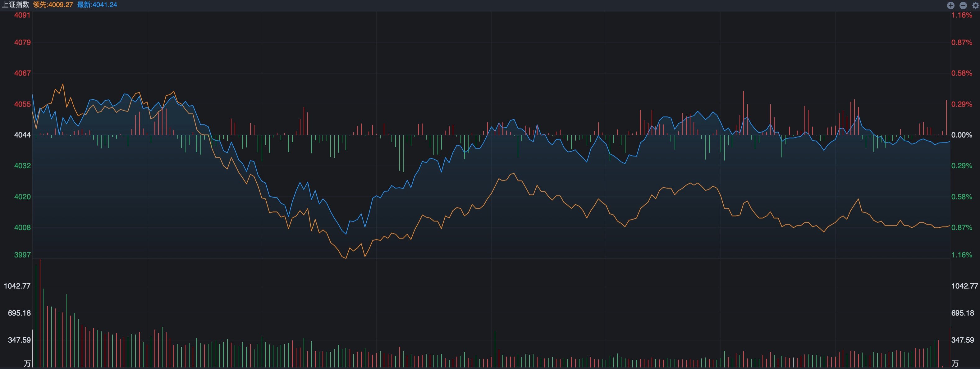Select the 4091 top price label
Viewport: 980px width, 369px height.
click(x=22, y=15)
